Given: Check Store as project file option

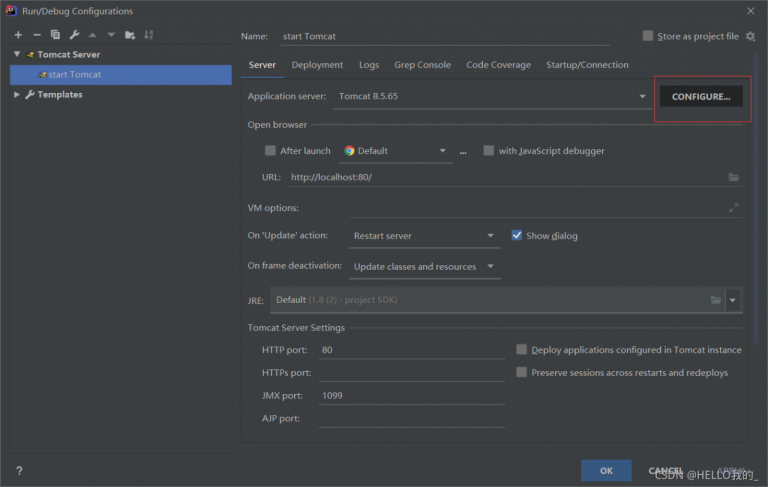Looking at the screenshot, I should 649,37.
